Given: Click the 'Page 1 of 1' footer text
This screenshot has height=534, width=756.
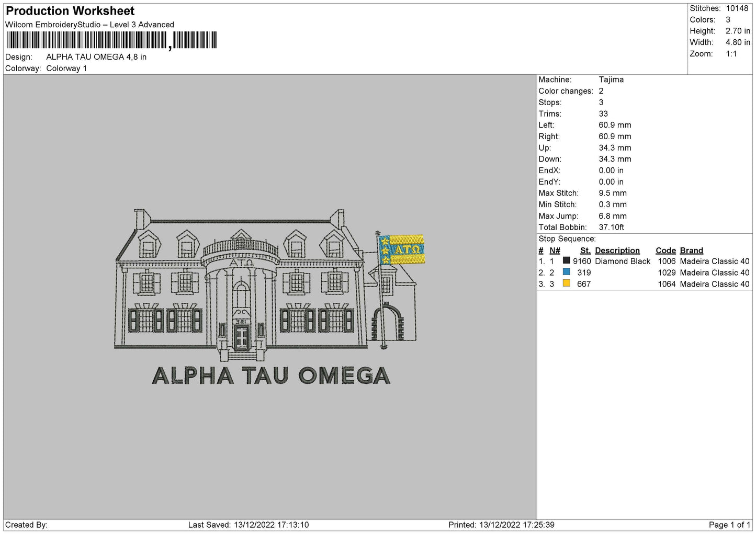Looking at the screenshot, I should point(729,525).
